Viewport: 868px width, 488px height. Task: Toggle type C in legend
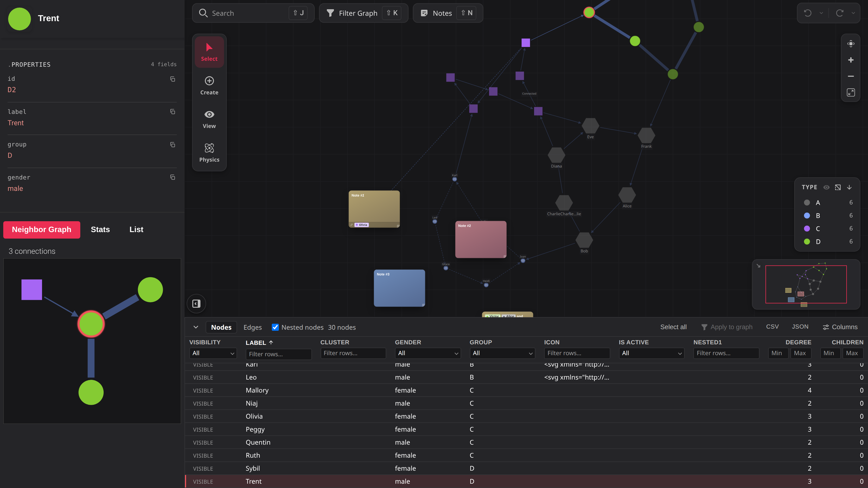[x=828, y=229]
